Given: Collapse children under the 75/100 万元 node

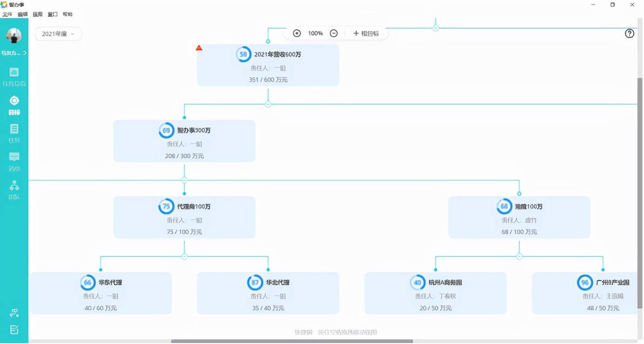Looking at the screenshot, I should [x=184, y=256].
